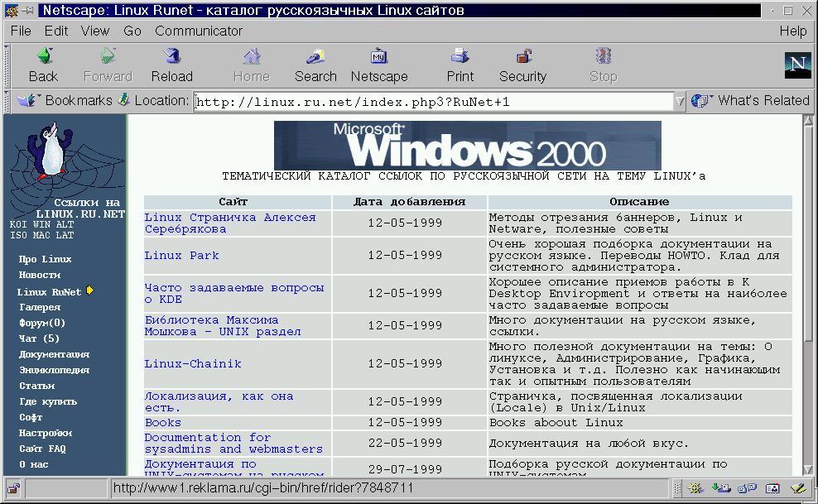Reload the page with Reload icon
This screenshot has height=504, width=818.
tap(171, 56)
